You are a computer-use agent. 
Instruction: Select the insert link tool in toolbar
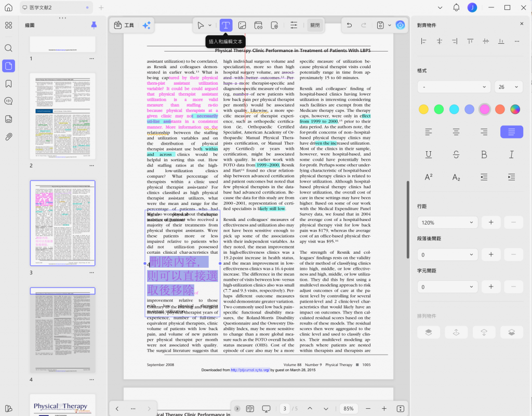coord(258,25)
